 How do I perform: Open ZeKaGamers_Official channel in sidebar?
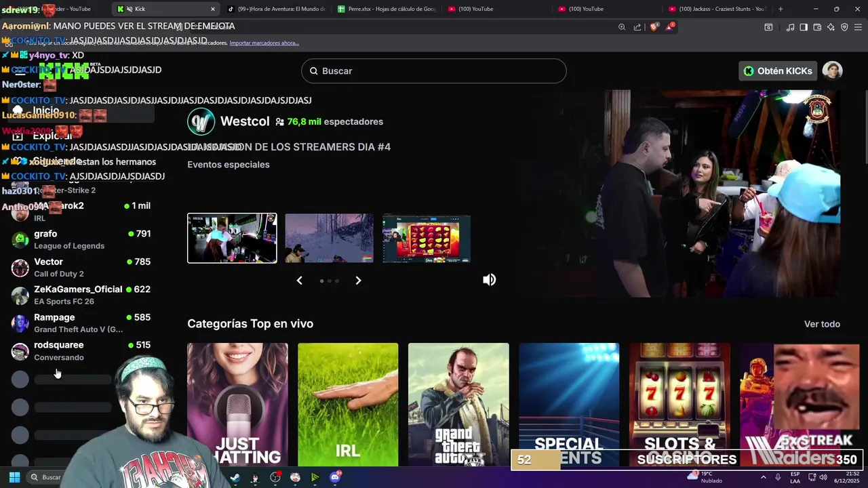[81, 295]
